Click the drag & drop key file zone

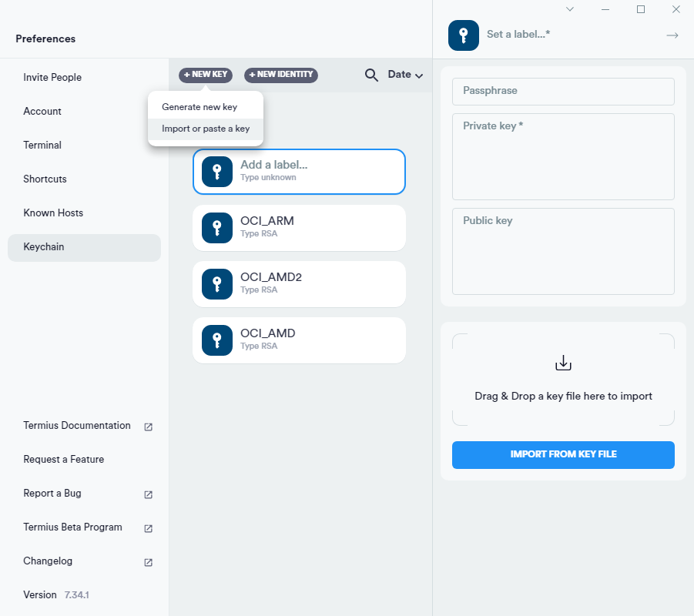tap(563, 380)
